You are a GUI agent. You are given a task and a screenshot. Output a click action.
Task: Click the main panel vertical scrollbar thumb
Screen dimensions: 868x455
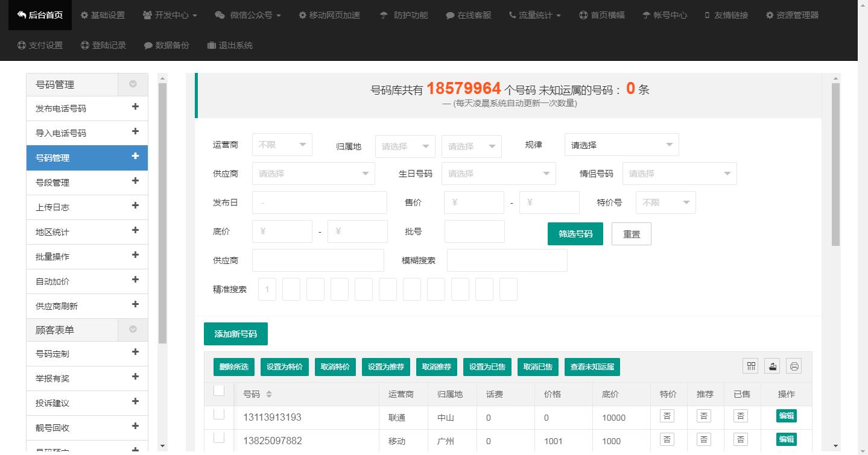pyautogui.click(x=835, y=165)
